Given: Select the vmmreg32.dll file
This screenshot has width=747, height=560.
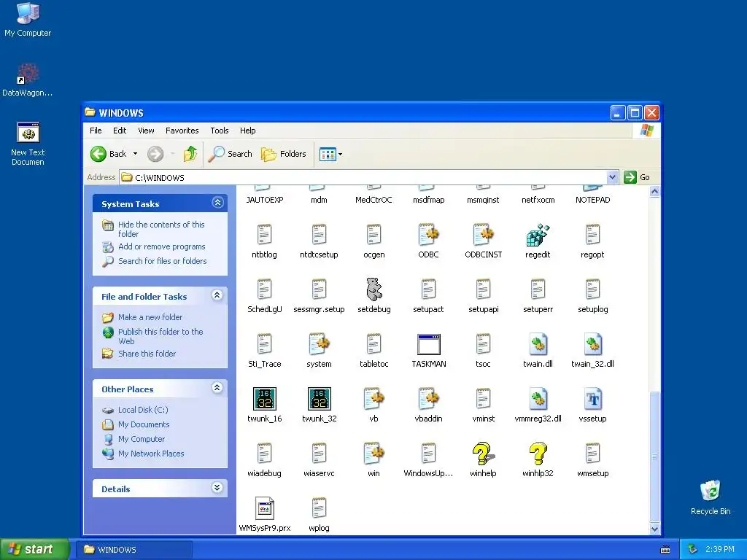Looking at the screenshot, I should pyautogui.click(x=538, y=399).
